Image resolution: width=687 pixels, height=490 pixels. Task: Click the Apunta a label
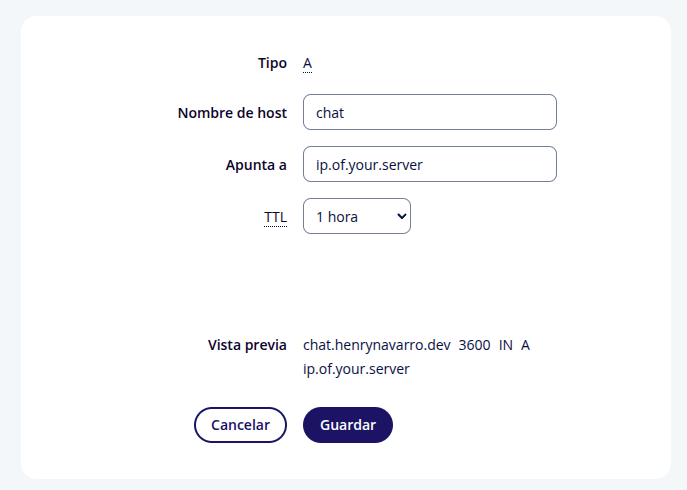click(256, 165)
